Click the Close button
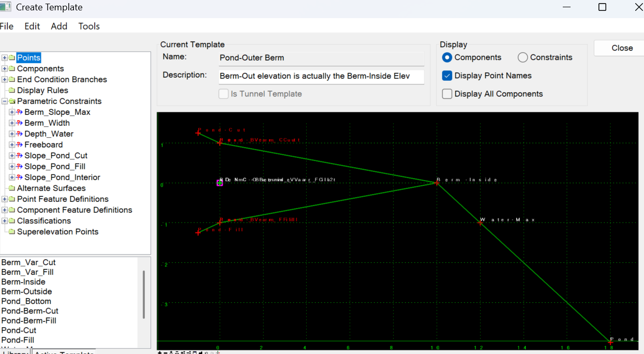644x354 pixels. pyautogui.click(x=622, y=48)
